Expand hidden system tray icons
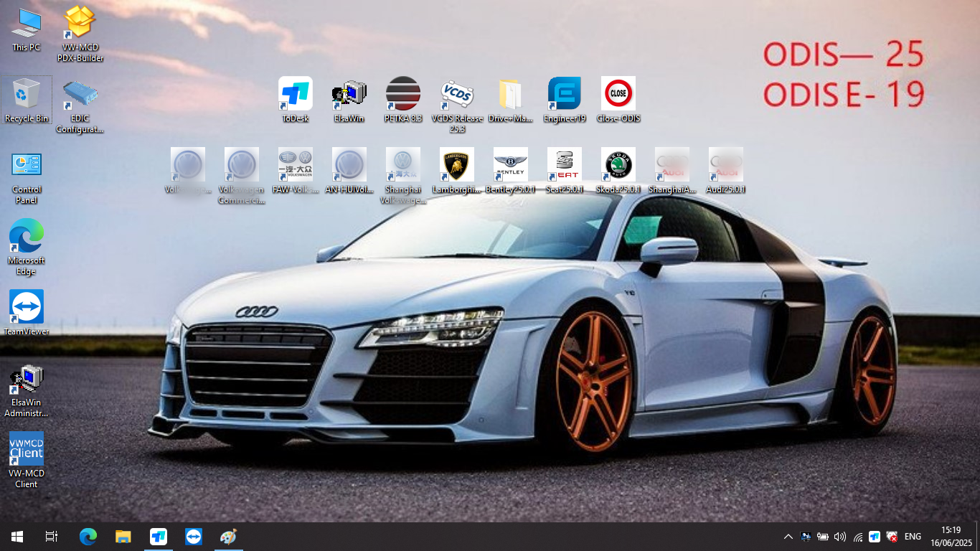The height and width of the screenshot is (551, 980). (788, 536)
